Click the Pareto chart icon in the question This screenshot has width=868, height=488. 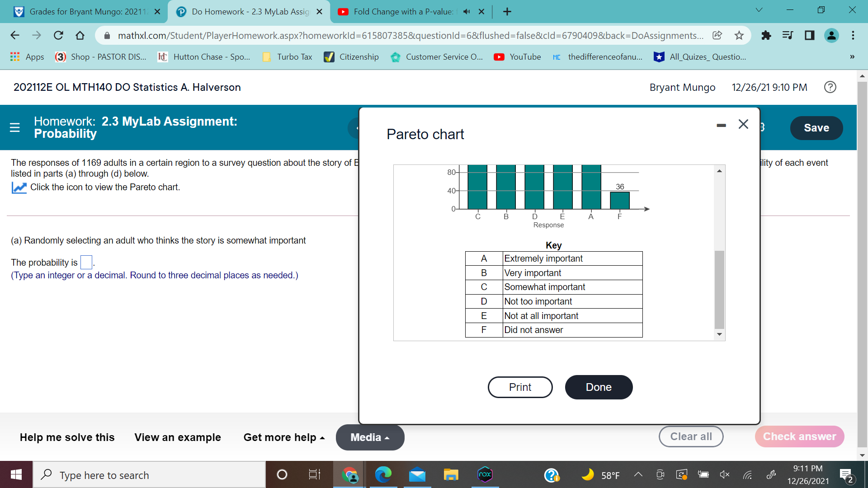pos(19,187)
